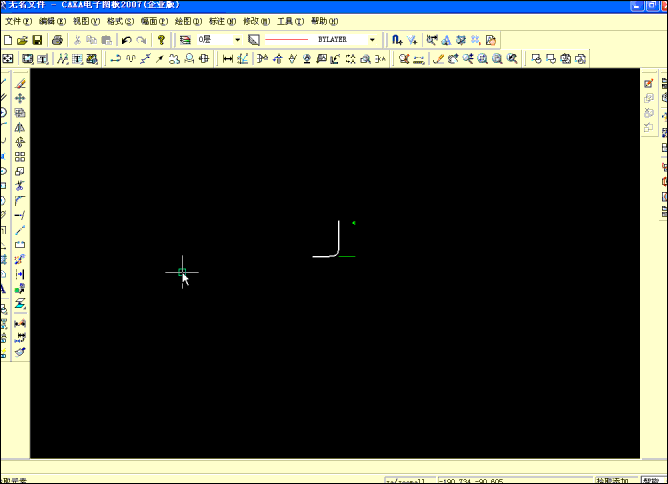Open the 幅面 (Sheet) menu
The width and height of the screenshot is (668, 484).
pyautogui.click(x=155, y=21)
